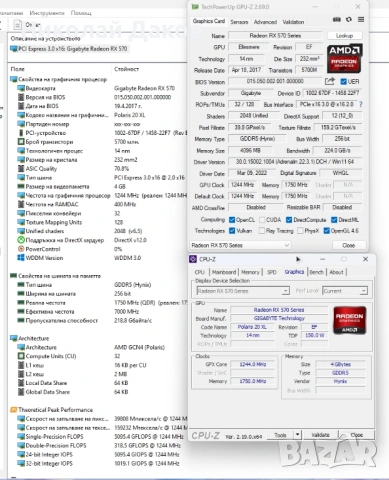Viewport: 389px width, 480px height.
Task: Select AMD GCN4 (Polaris) architecture value
Action: [x=139, y=347]
